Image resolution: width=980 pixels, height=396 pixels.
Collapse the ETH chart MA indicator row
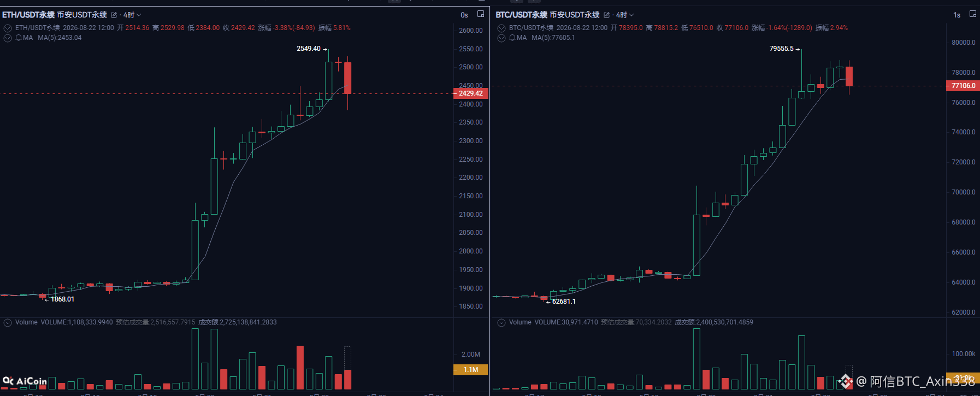tap(8, 38)
